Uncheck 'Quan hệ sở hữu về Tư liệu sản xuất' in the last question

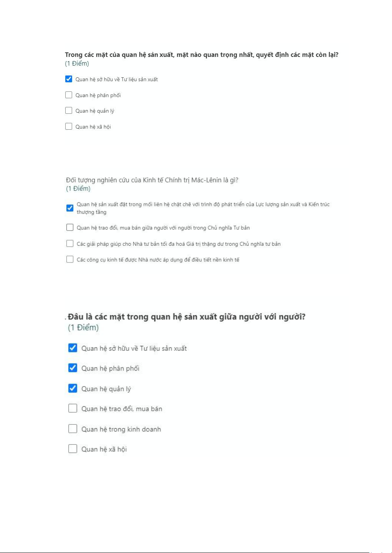73,348
